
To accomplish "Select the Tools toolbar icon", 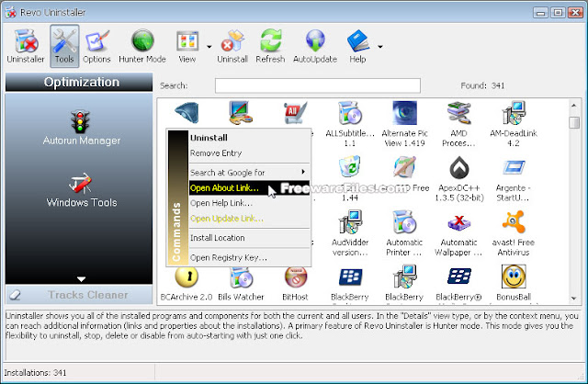I will 64,46.
